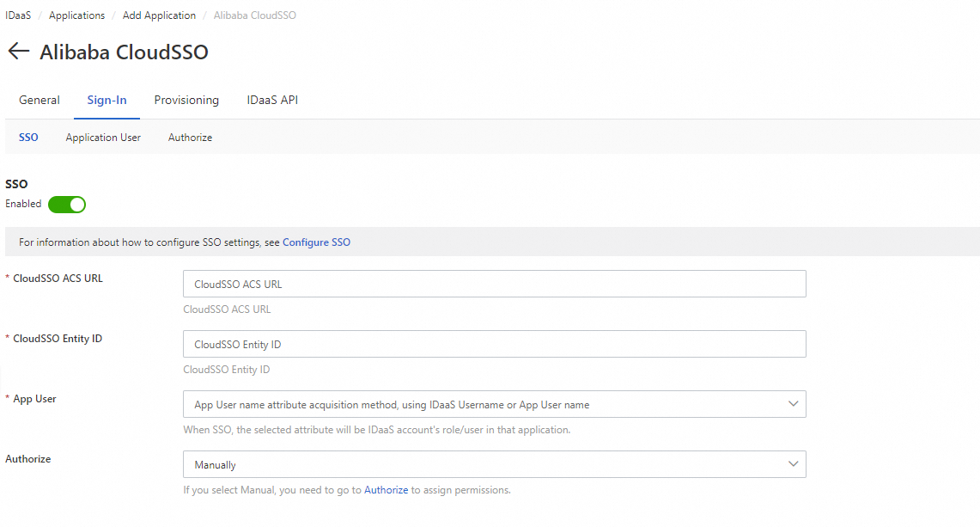980x527 pixels.
Task: Open the Provisioning tab
Action: point(186,100)
